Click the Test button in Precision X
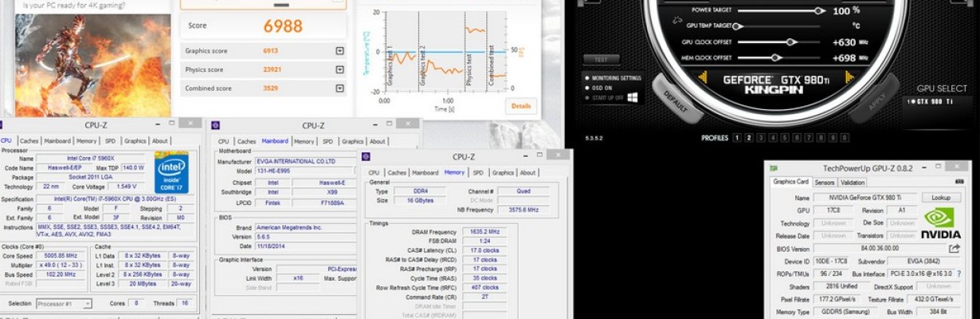This screenshot has width=980, height=319. point(602,60)
